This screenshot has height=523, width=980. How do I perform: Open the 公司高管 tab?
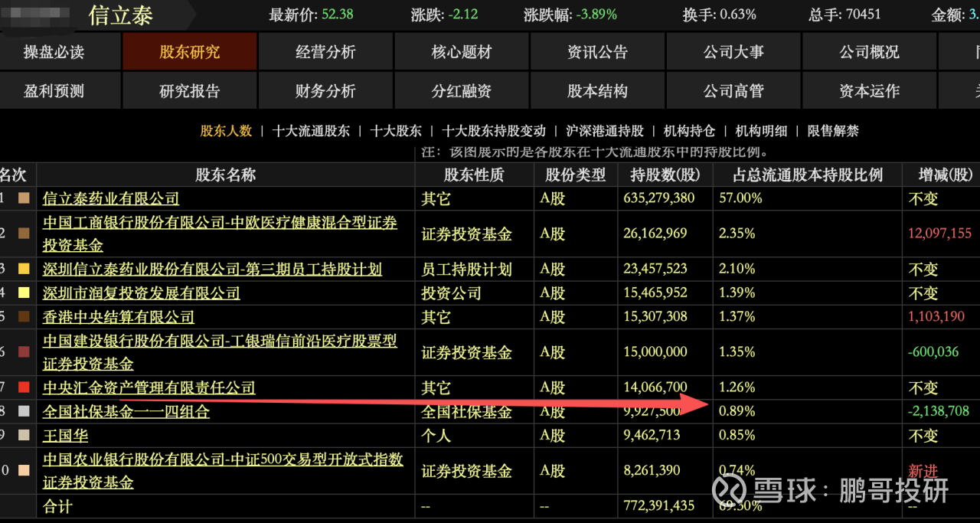tap(733, 91)
